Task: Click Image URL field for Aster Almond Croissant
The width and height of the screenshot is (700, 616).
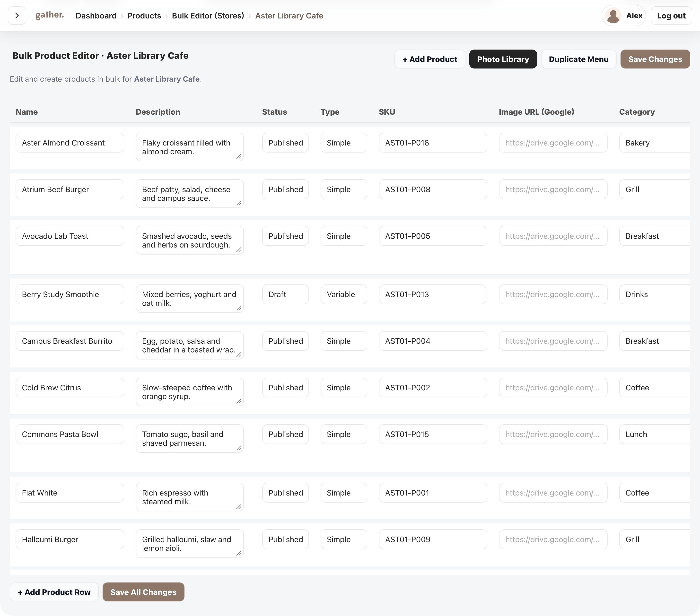Action: tap(553, 143)
